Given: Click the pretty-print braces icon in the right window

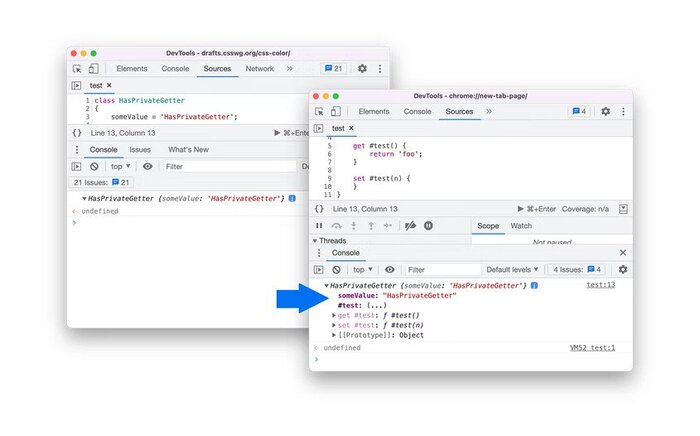Looking at the screenshot, I should coord(318,209).
